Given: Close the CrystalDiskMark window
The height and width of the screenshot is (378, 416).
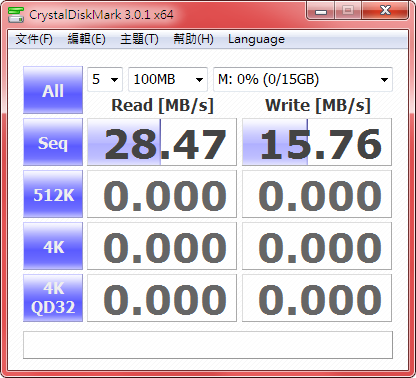Looking at the screenshot, I should [x=385, y=11].
